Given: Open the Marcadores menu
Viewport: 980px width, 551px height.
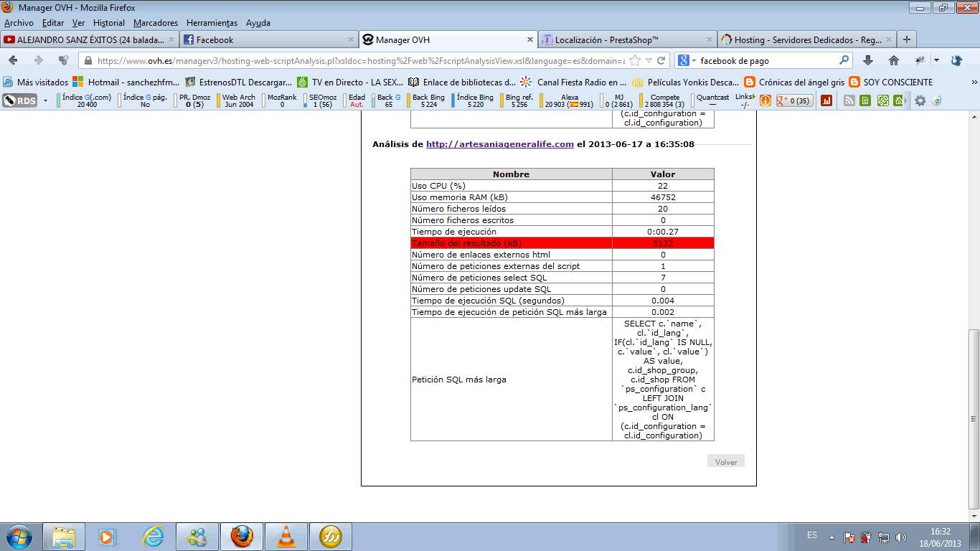Looking at the screenshot, I should 156,23.
